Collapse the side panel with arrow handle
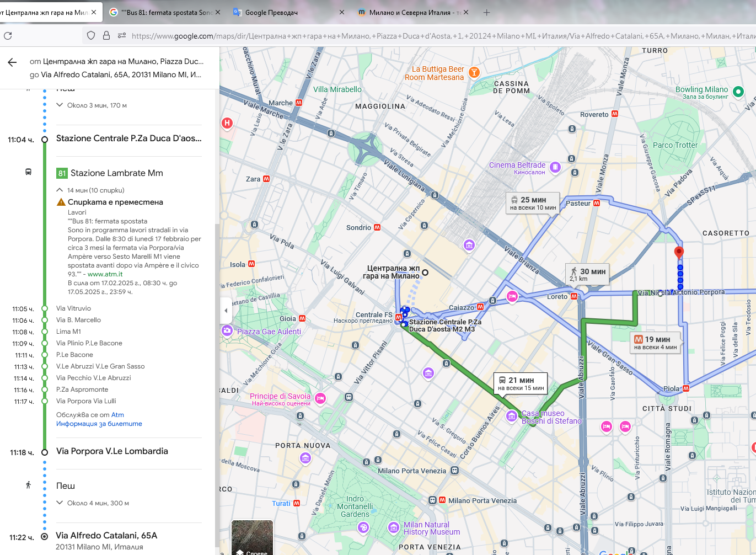The height and width of the screenshot is (555, 756). (226, 311)
